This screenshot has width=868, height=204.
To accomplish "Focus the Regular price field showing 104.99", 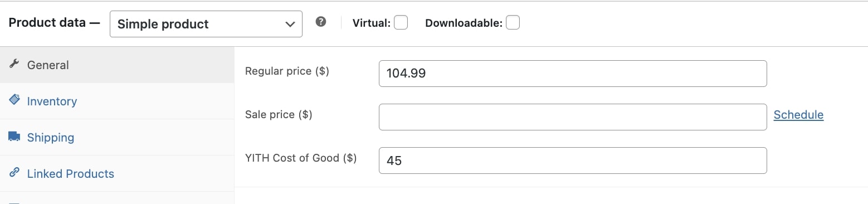I will (x=573, y=74).
